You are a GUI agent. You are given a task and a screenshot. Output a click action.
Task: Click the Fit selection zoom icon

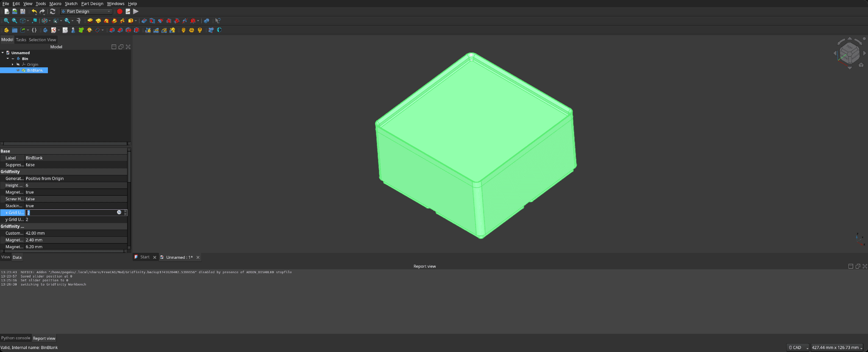tap(14, 21)
